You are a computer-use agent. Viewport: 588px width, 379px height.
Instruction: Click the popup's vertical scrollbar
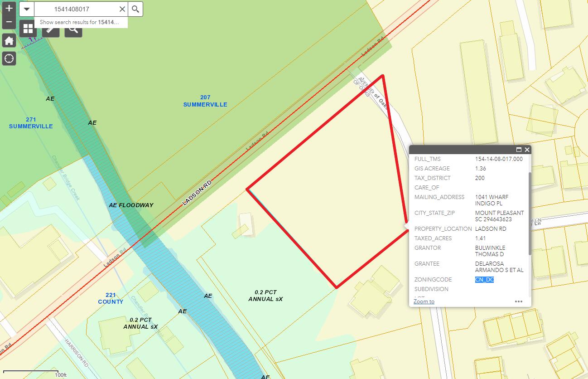pos(530,213)
